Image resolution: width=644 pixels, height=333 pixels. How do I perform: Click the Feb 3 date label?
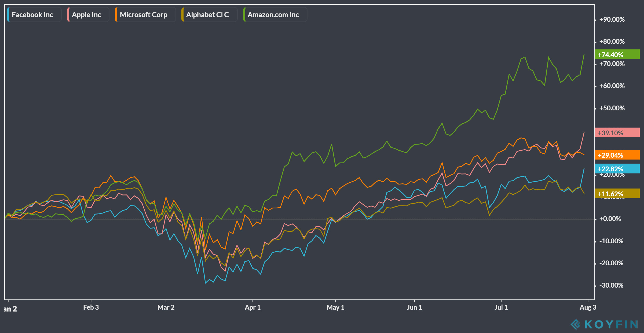pos(91,307)
